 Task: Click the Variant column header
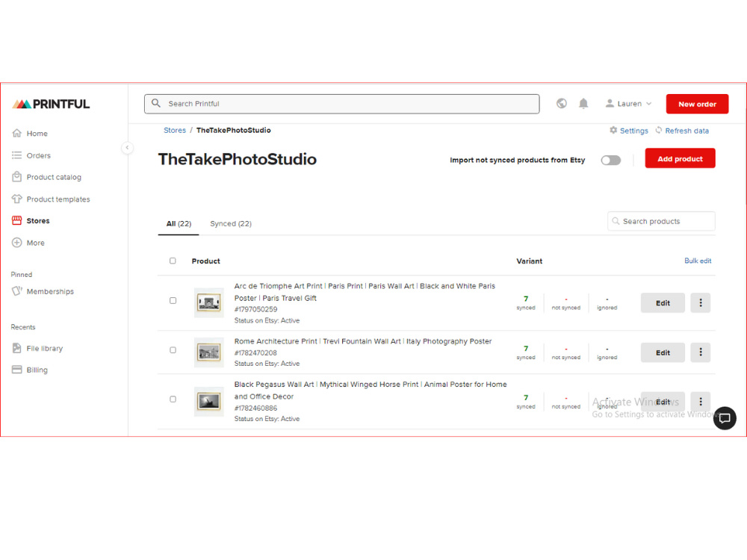point(530,261)
